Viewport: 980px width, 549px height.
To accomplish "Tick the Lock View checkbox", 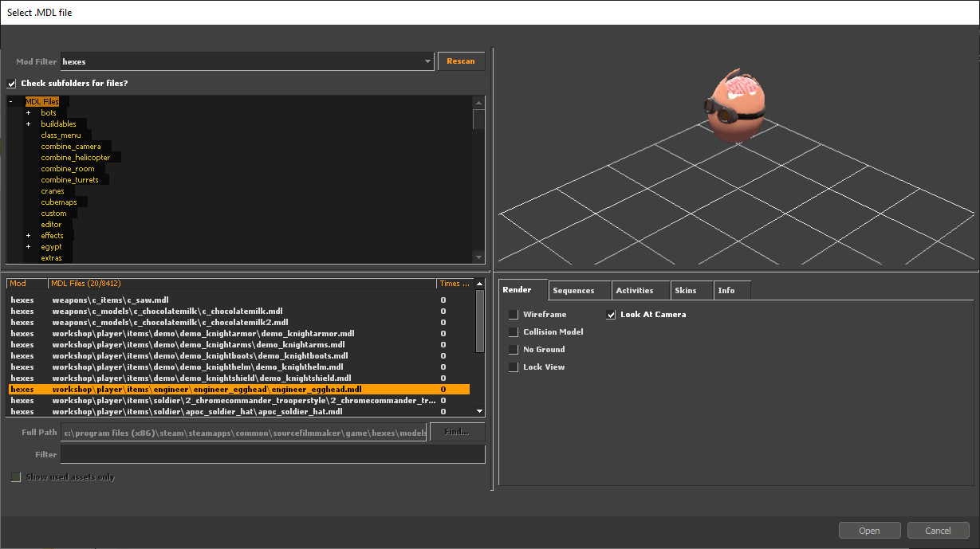I will [513, 367].
